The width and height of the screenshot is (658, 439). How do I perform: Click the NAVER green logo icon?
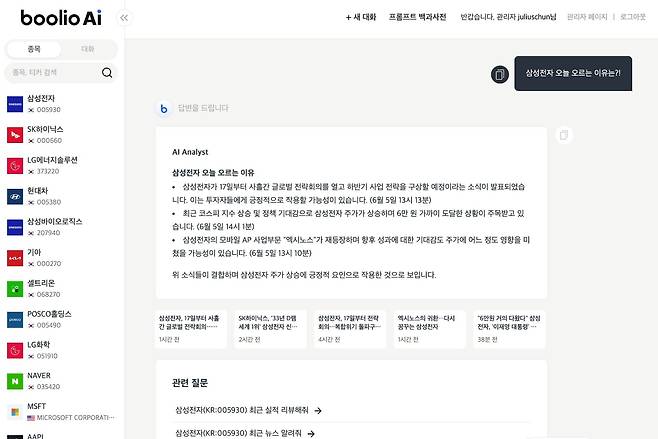pyautogui.click(x=15, y=381)
